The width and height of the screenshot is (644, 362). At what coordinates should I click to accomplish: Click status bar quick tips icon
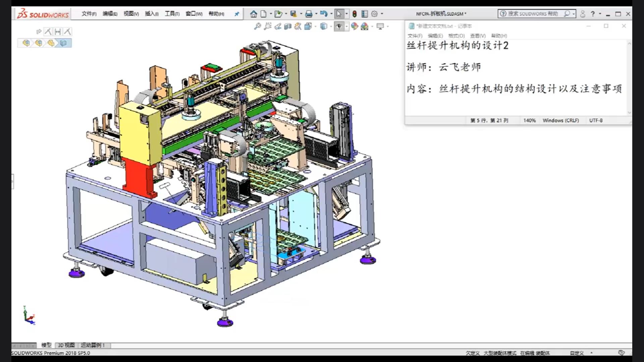621,353
